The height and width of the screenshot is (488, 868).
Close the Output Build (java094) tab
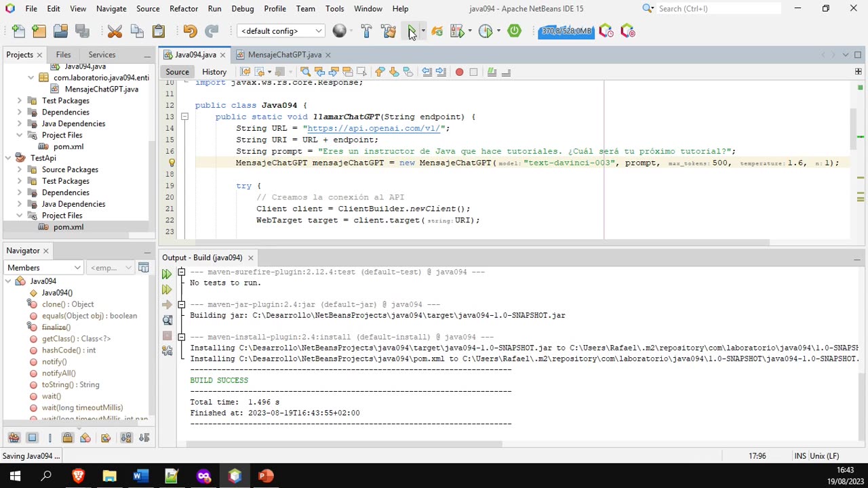click(250, 258)
